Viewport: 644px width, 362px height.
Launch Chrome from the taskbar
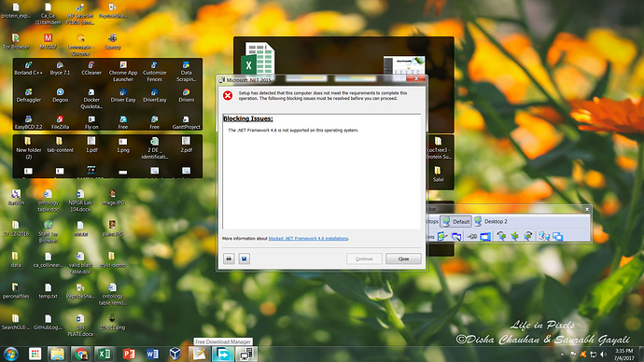(81, 354)
